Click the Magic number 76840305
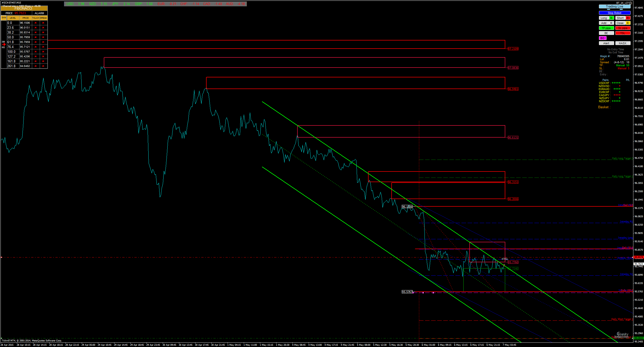Screen dimensions: 644x347 click(623, 56)
